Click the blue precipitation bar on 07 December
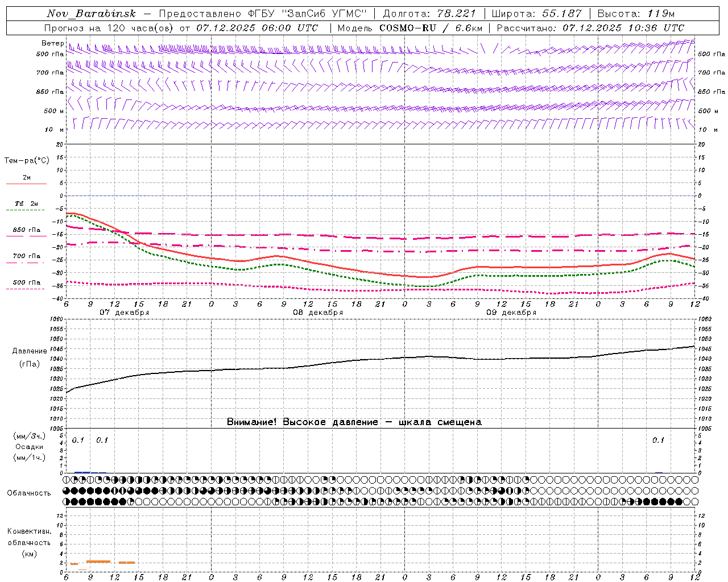The height and width of the screenshot is (582, 728). pyautogui.click(x=82, y=472)
